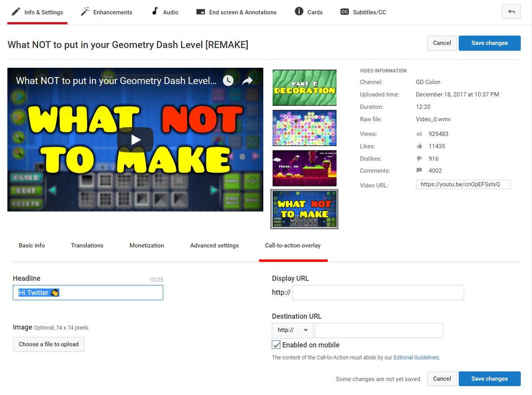Open the Subtitles/CC tab
Screen dimensions: 532x395
point(363,12)
